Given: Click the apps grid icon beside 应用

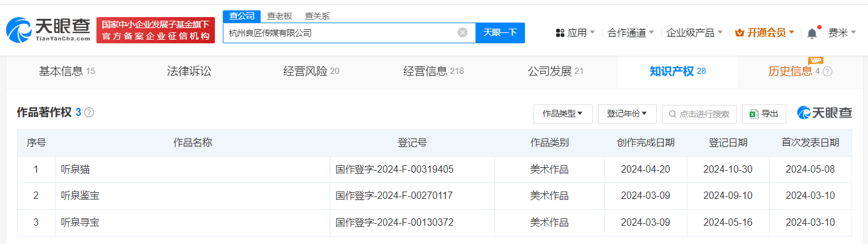Looking at the screenshot, I should click(560, 33).
